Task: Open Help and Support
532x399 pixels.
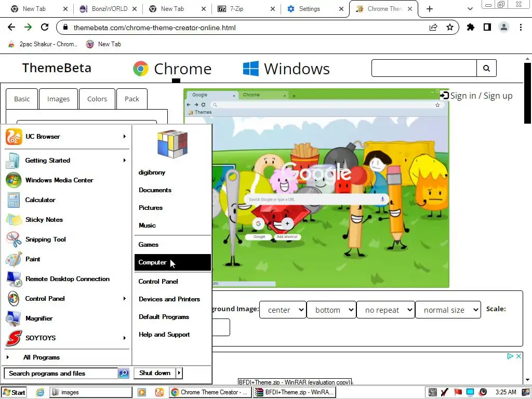Action: tap(172, 335)
